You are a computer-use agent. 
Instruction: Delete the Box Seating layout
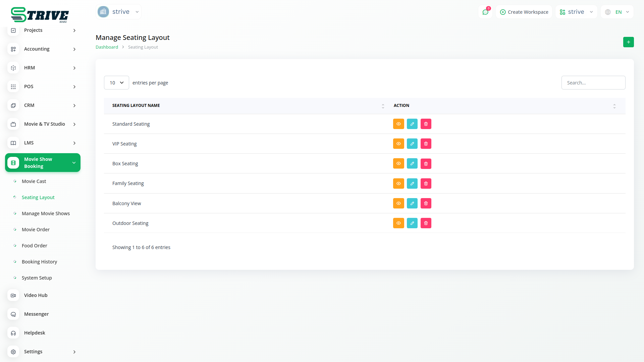pos(426,164)
